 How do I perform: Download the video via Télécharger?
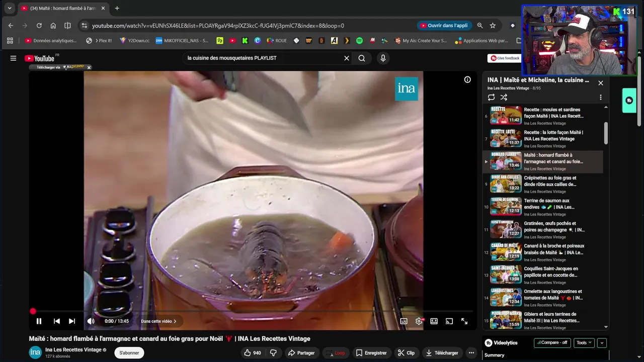point(442,353)
